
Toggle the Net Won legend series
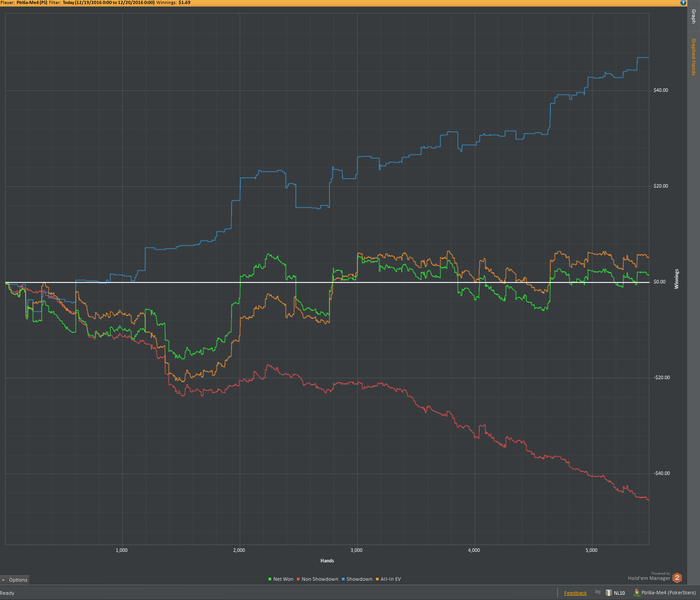(x=281, y=579)
